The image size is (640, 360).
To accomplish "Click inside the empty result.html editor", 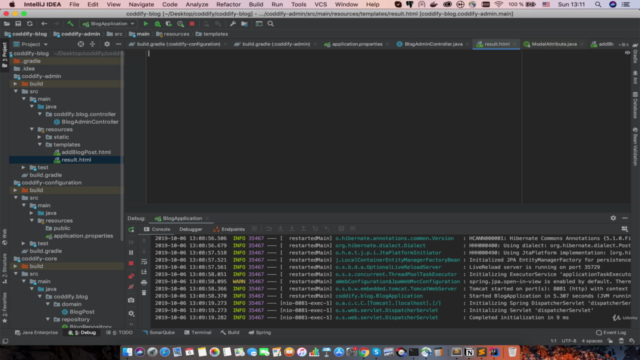I will [333, 127].
